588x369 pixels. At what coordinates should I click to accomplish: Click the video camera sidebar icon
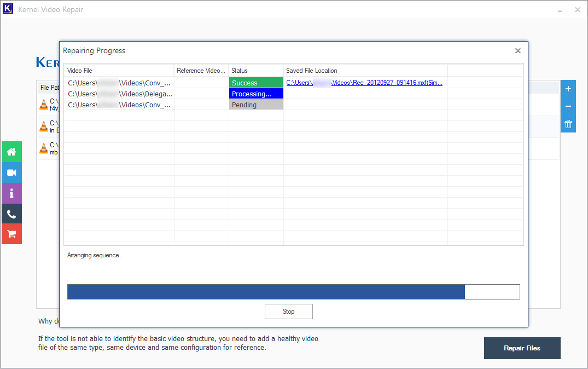click(11, 172)
